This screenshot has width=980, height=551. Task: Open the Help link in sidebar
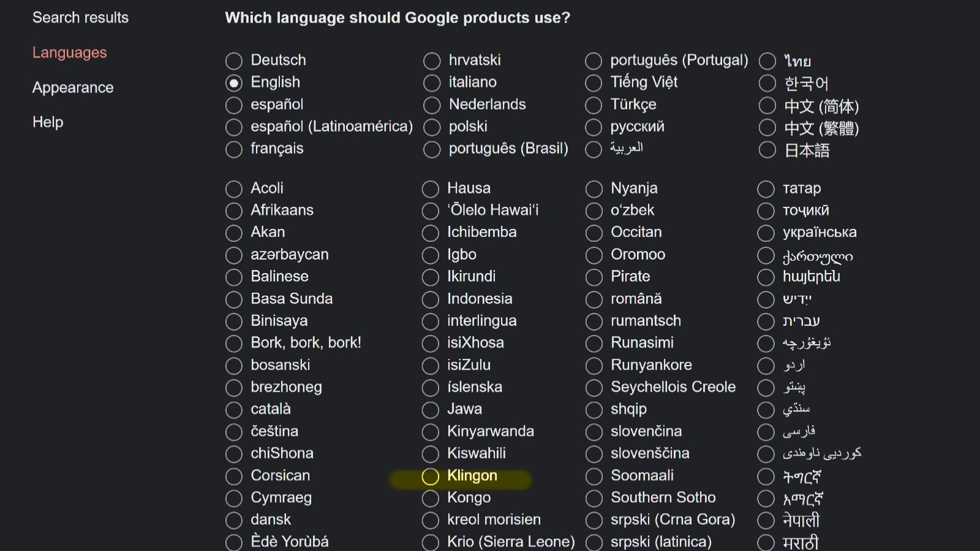(48, 122)
